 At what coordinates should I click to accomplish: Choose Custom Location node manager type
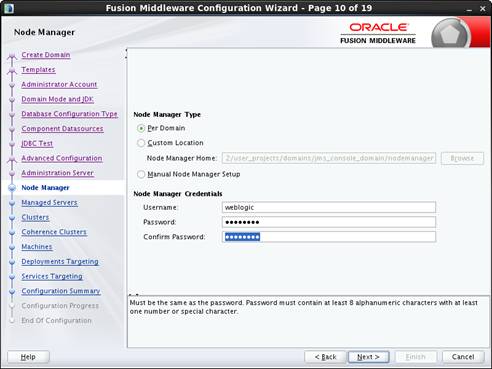coord(141,143)
